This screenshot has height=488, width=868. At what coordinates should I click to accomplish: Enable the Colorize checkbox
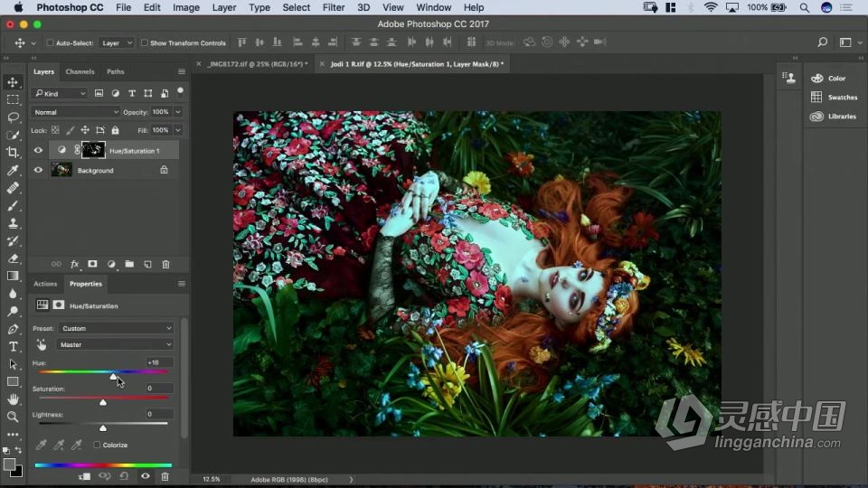click(97, 445)
